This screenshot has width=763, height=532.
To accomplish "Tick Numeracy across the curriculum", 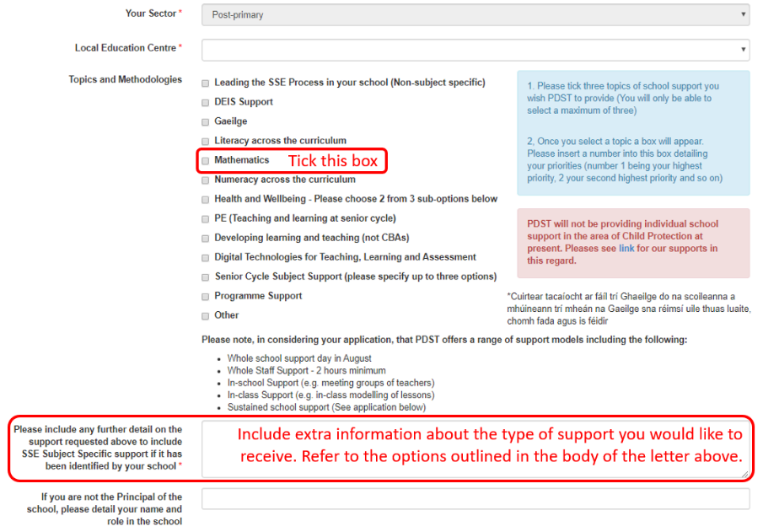I will tap(206, 180).
